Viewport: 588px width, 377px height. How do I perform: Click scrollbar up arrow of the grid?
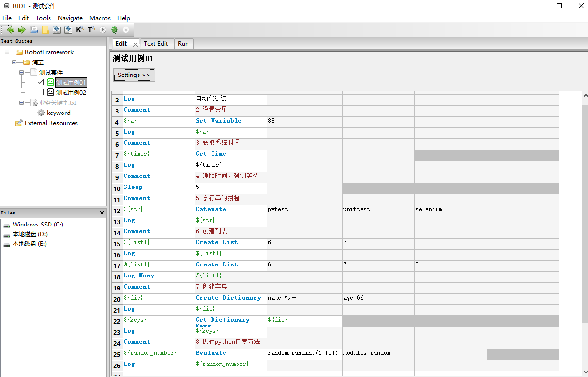tap(585, 95)
